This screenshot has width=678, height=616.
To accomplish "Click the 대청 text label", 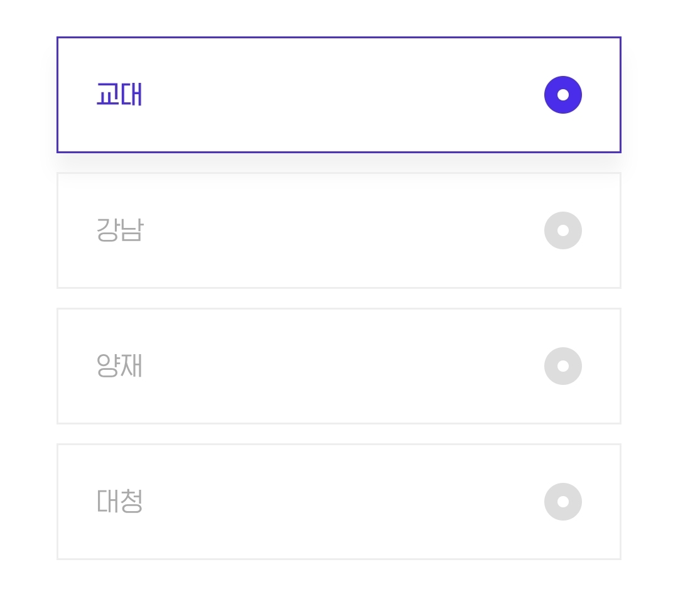I will 120,502.
